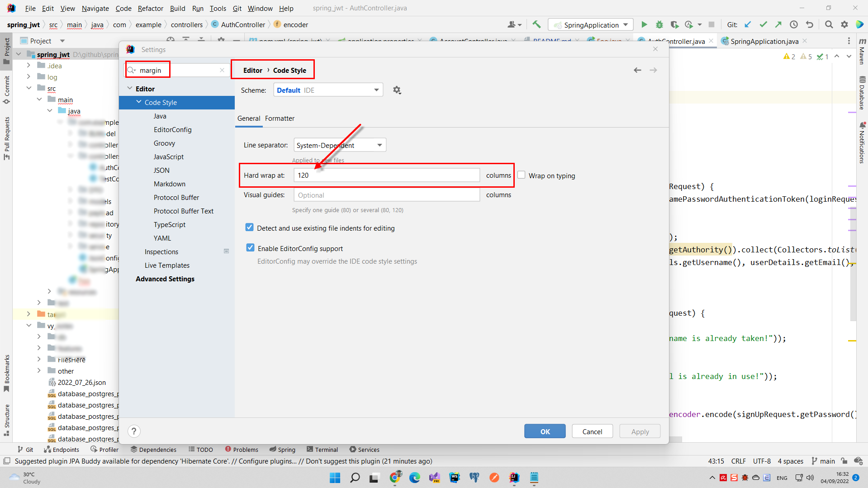Open the Database tool window

click(862, 93)
